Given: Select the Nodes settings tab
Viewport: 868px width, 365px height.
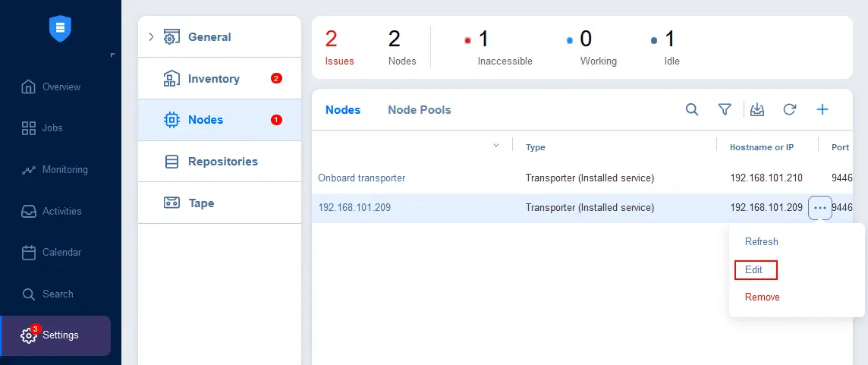Looking at the screenshot, I should 220,120.
